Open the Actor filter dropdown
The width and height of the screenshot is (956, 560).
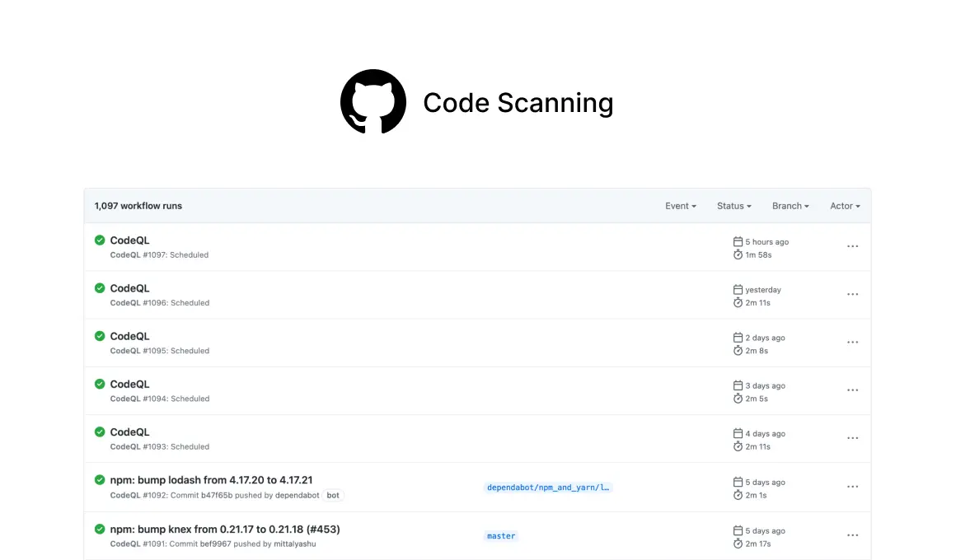coord(845,206)
